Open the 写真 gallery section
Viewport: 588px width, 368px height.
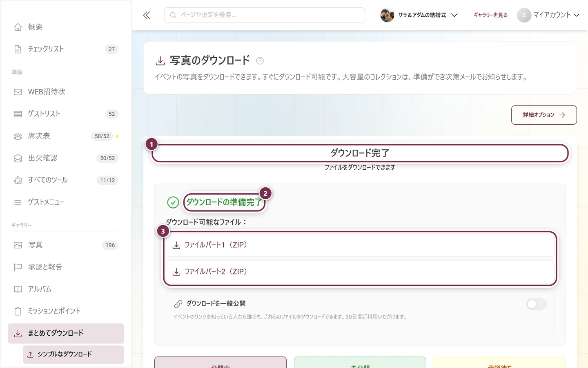tap(66, 245)
